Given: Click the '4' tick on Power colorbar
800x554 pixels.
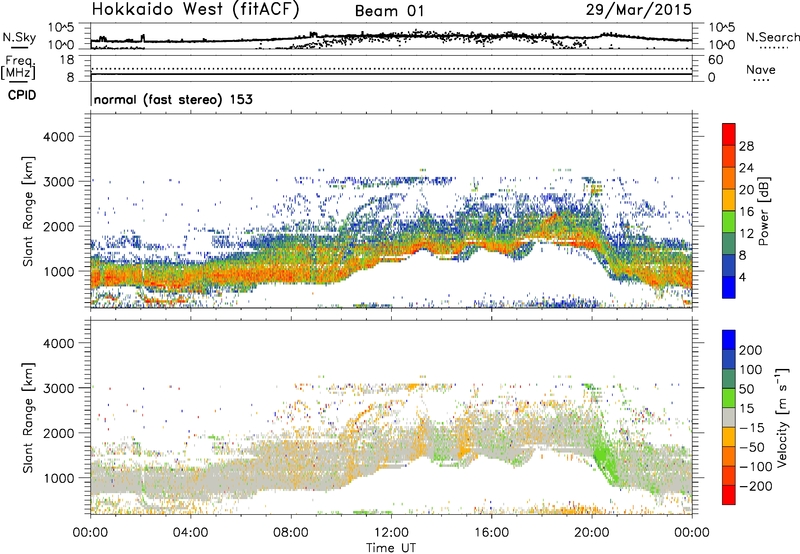Looking at the screenshot, I should point(742,278).
